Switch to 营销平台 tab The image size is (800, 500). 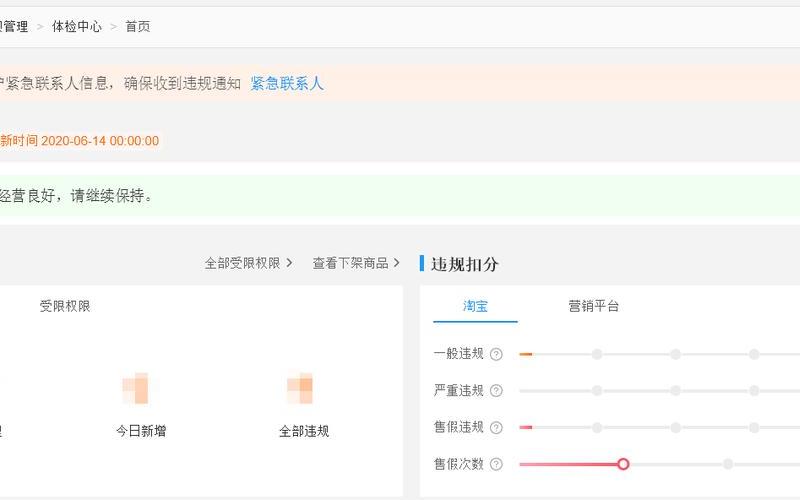point(593,306)
